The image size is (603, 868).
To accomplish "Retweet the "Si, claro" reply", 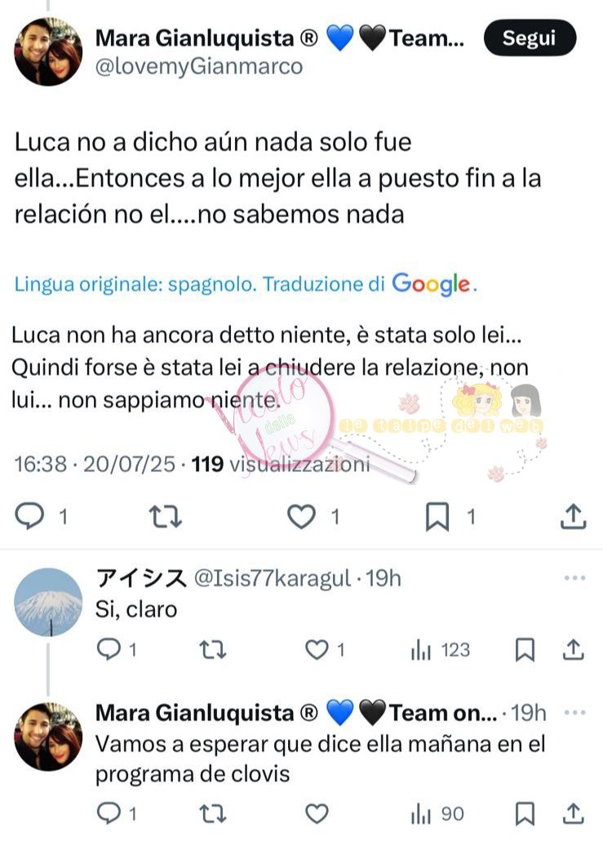I will (x=213, y=649).
